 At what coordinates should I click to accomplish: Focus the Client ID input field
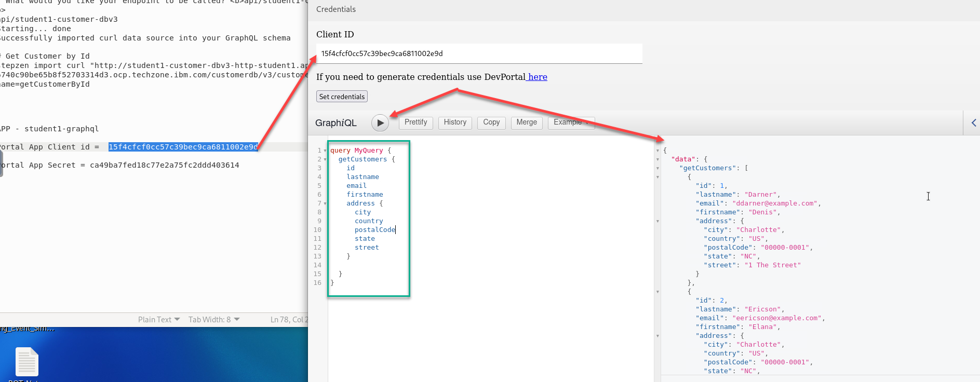click(479, 53)
